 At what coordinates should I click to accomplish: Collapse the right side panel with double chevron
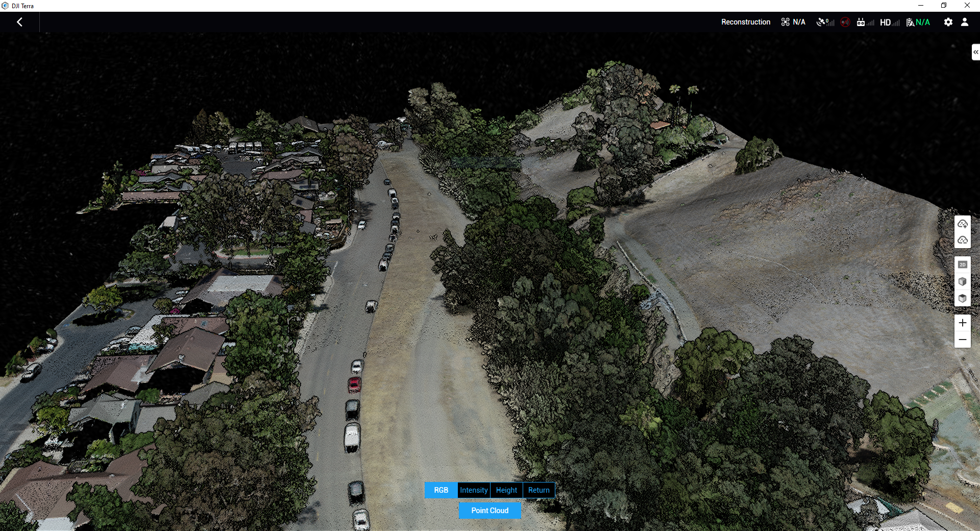tap(975, 52)
